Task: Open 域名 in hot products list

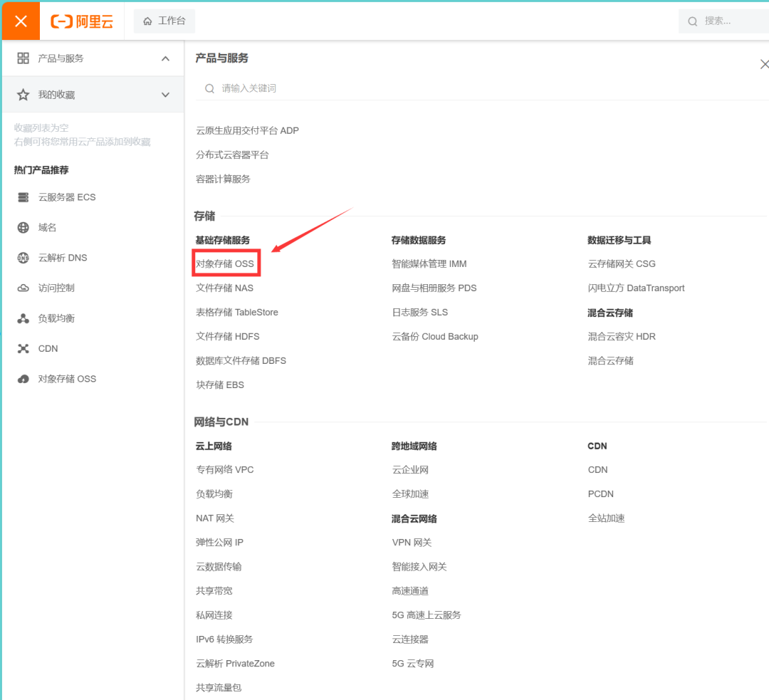Action: click(47, 228)
